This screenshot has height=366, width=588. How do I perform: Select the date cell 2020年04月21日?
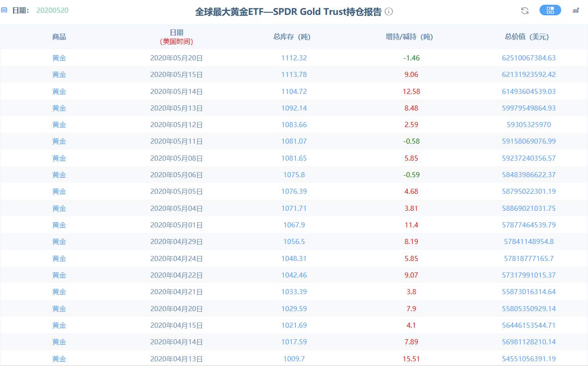177,292
